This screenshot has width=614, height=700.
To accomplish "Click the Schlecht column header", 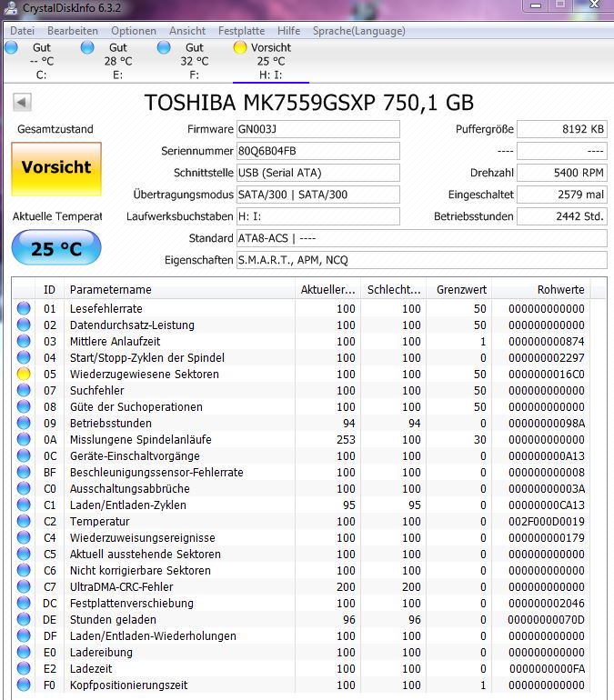I will tap(394, 290).
